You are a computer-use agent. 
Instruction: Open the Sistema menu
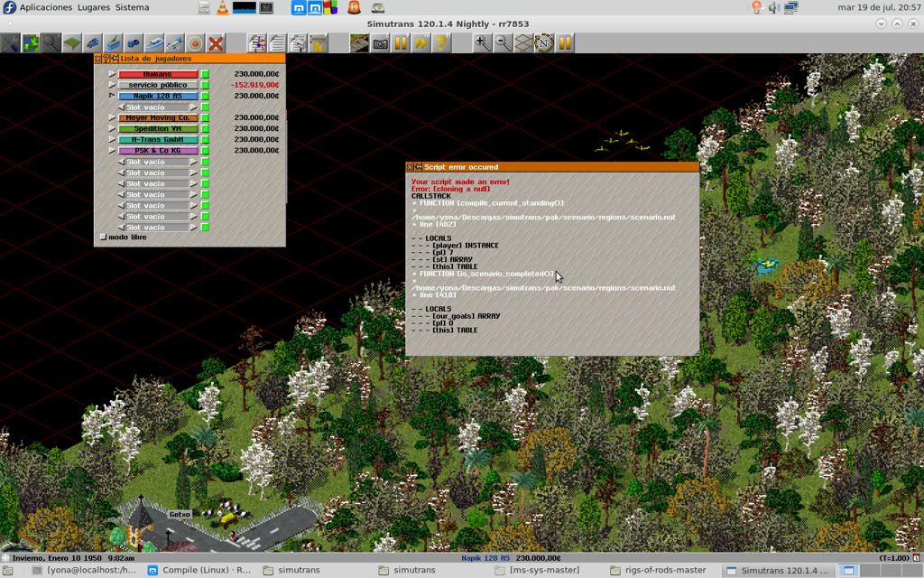[132, 7]
